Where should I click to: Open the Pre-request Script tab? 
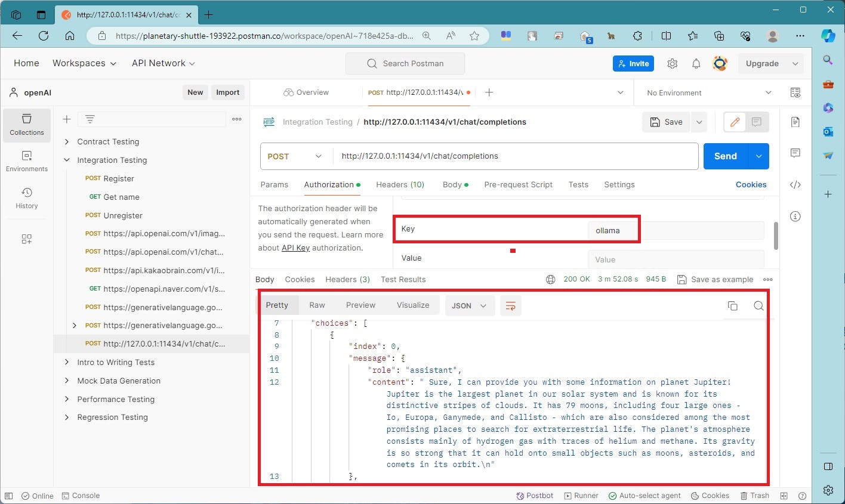tap(519, 185)
